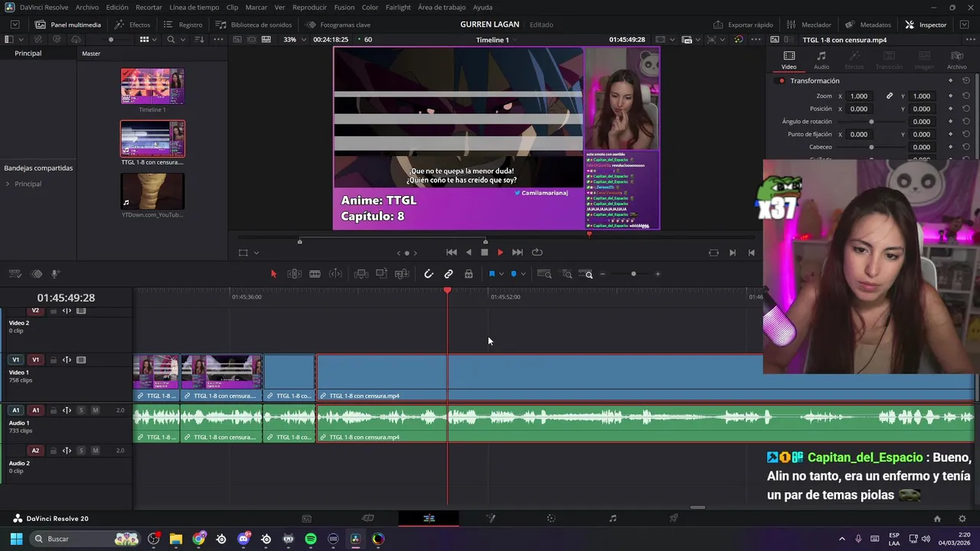Open the top-left workspace layout dropdown
Image resolution: width=980 pixels, height=551 pixels.
(x=15, y=24)
